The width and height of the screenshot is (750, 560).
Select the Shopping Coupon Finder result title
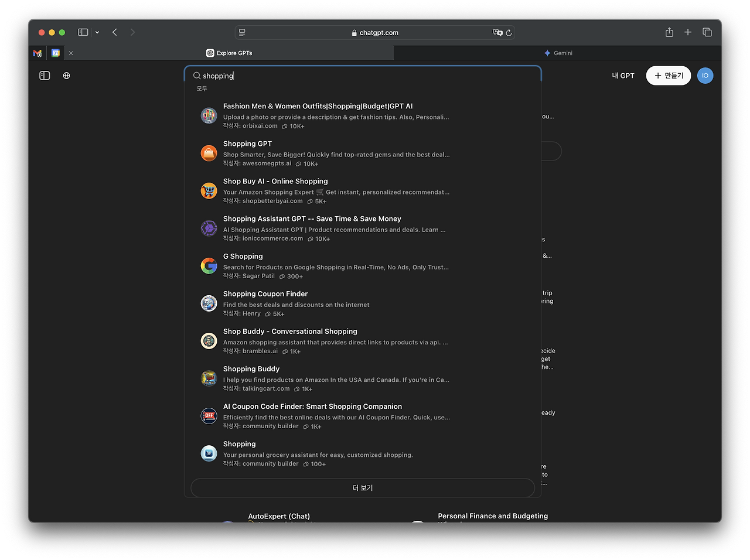tap(265, 293)
